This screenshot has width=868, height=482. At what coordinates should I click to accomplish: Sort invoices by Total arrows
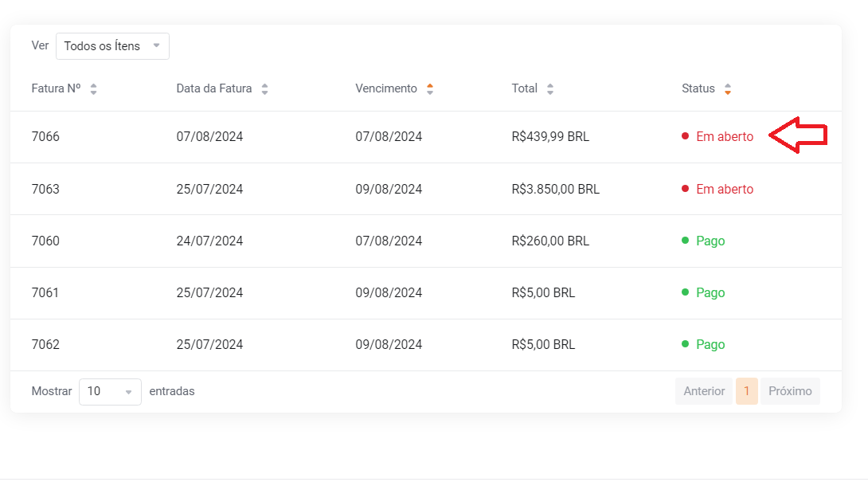(x=550, y=89)
